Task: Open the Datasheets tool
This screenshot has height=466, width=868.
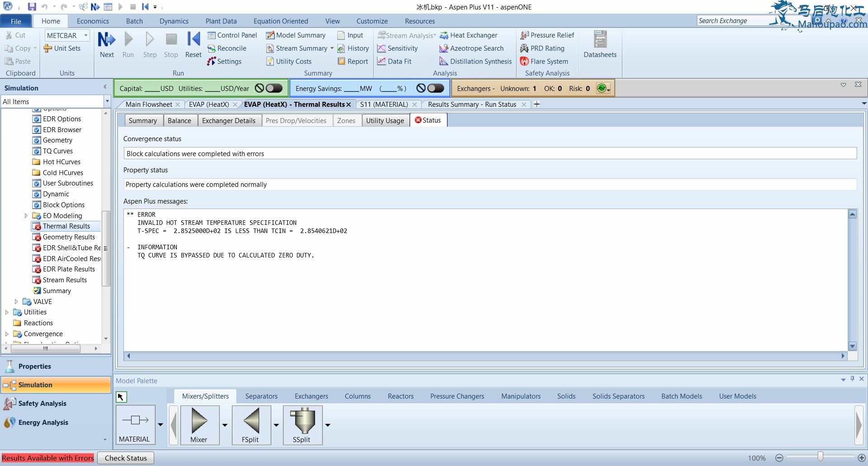Action: [600, 44]
